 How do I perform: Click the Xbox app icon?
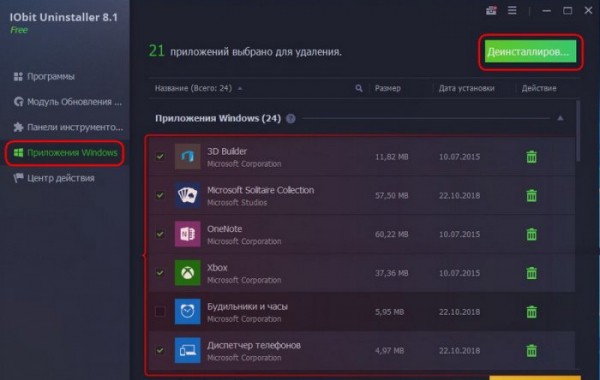(x=188, y=273)
